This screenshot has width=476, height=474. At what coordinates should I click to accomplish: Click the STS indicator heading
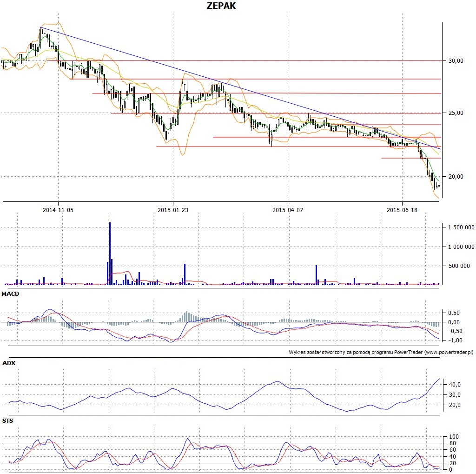click(7, 421)
